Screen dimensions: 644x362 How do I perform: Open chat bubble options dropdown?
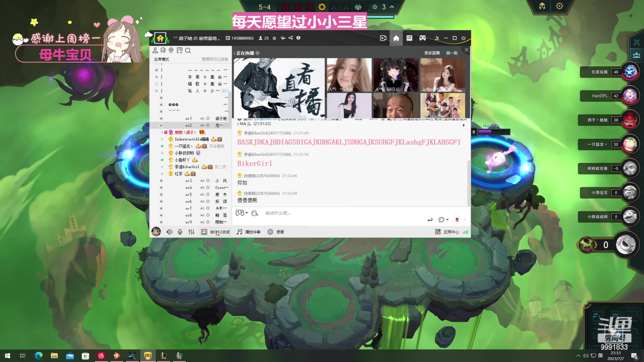(444, 220)
